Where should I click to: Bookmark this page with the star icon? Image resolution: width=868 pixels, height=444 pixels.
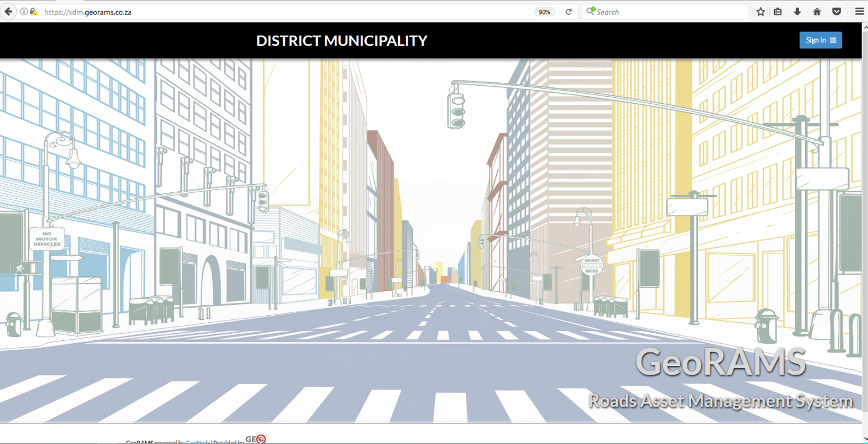tap(761, 12)
